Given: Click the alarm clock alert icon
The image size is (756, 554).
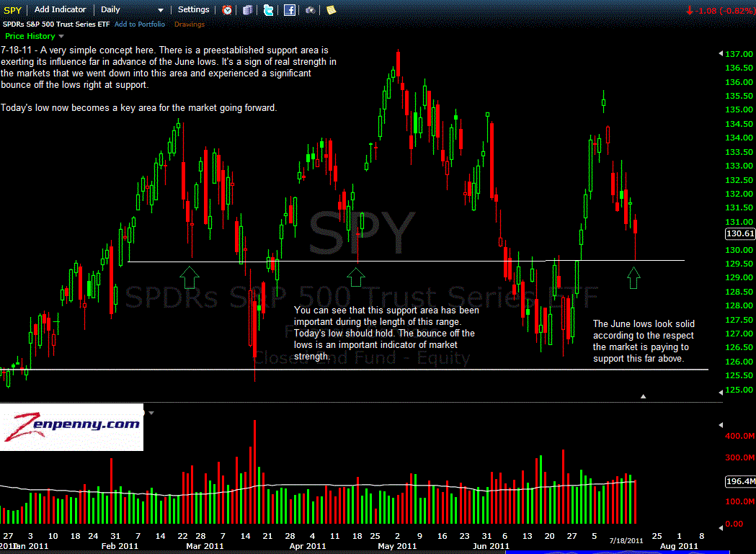Looking at the screenshot, I should (x=227, y=9).
